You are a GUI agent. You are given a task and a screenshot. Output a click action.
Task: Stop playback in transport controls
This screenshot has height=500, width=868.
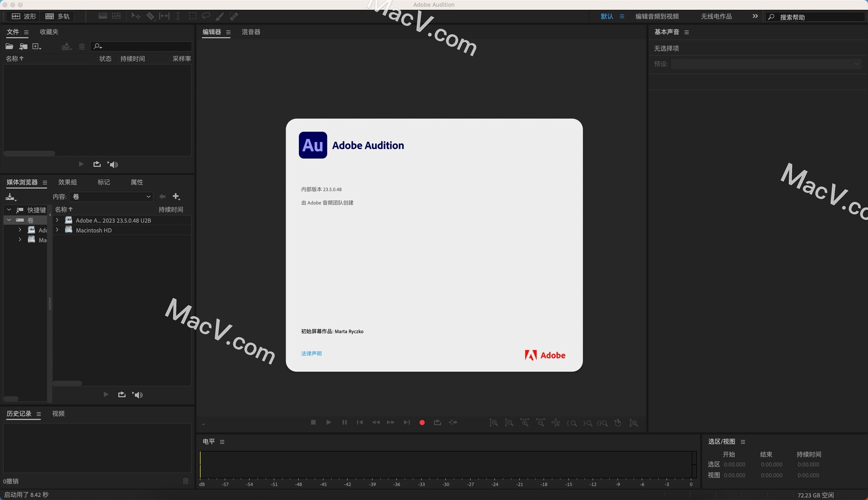[x=313, y=422]
